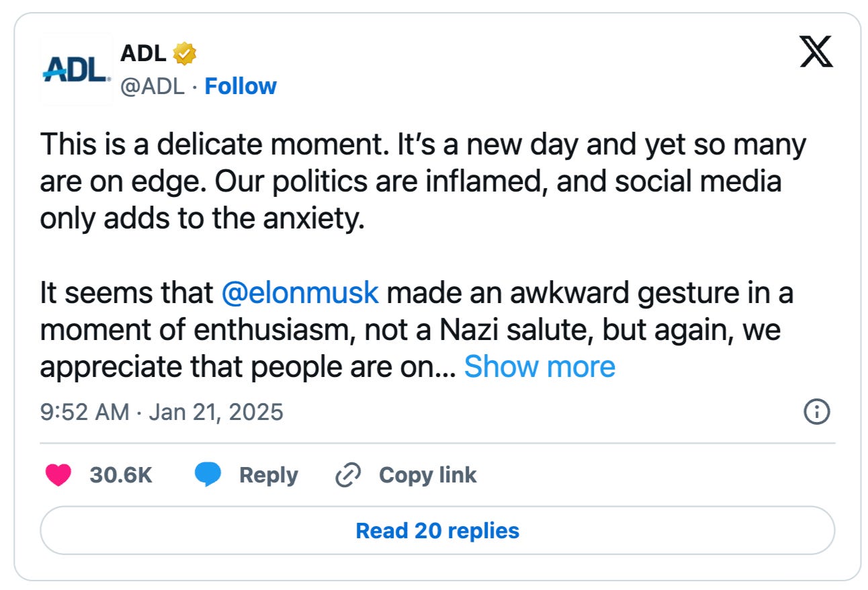Open Read 20 replies
The image size is (868, 590).
437,530
